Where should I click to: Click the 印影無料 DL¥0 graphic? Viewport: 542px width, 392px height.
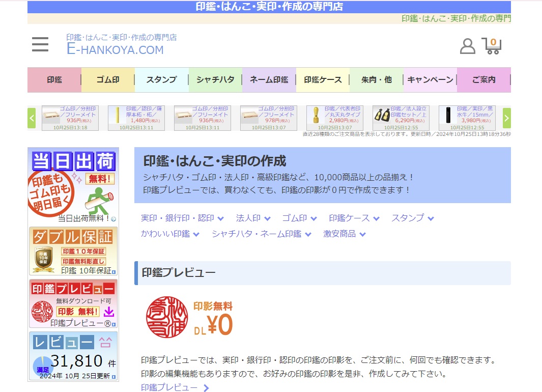coord(213,318)
